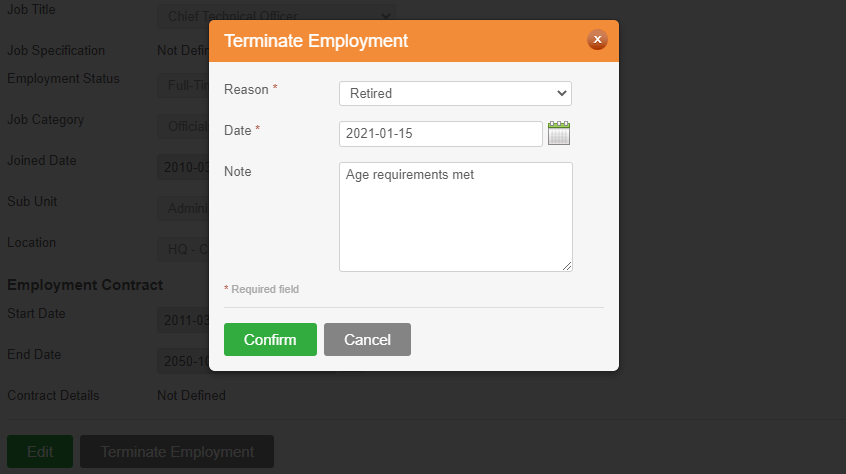Click the Required field notice text

pyautogui.click(x=262, y=289)
